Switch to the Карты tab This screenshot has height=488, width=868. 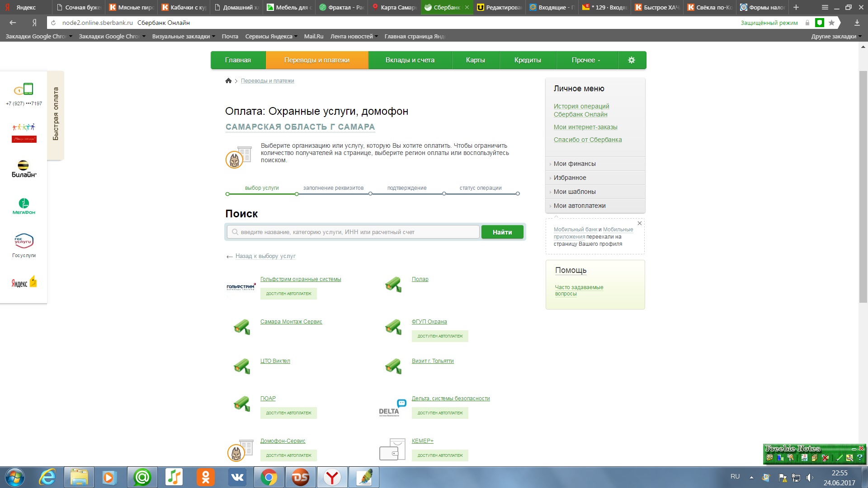click(475, 60)
